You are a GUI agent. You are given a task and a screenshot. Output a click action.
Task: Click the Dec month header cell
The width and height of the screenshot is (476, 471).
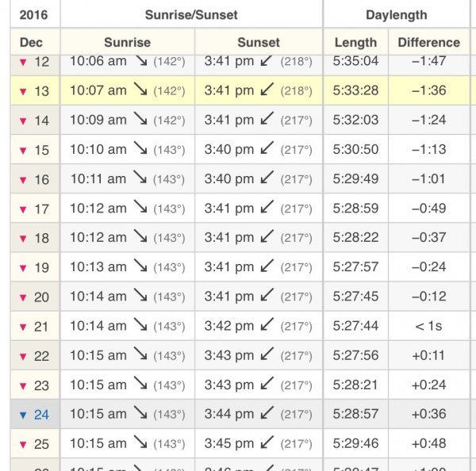click(x=31, y=42)
